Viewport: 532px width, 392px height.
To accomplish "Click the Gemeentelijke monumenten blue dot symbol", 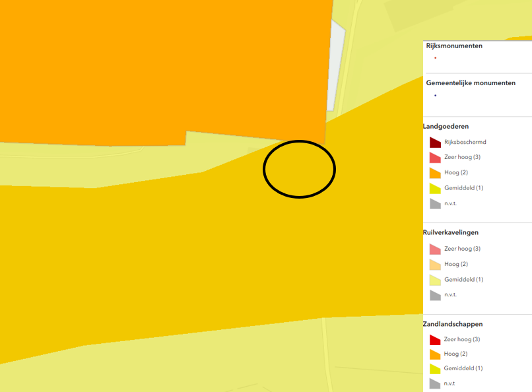I will click(436, 96).
